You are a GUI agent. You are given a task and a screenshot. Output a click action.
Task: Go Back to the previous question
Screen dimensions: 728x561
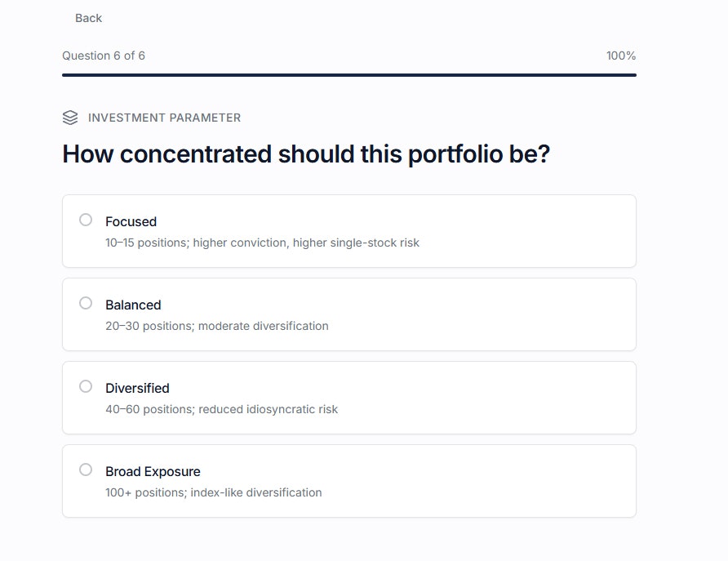[x=88, y=18]
